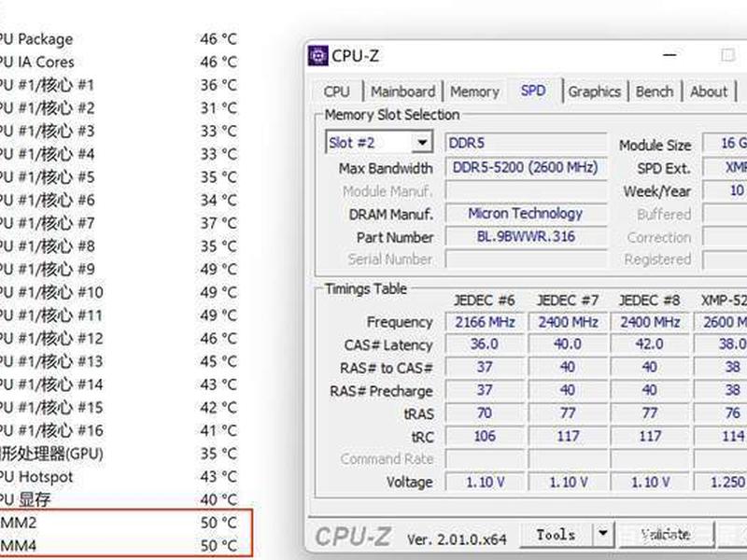The width and height of the screenshot is (747, 560).
Task: Click JEDEC #7 frequency 2400 MHz cell
Action: pos(568,322)
